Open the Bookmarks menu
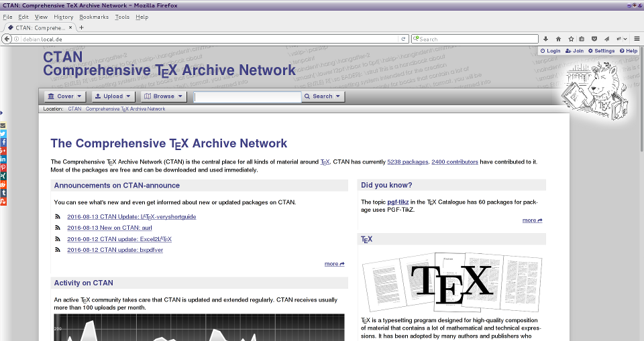Screen dimensions: 644x341 point(94,17)
